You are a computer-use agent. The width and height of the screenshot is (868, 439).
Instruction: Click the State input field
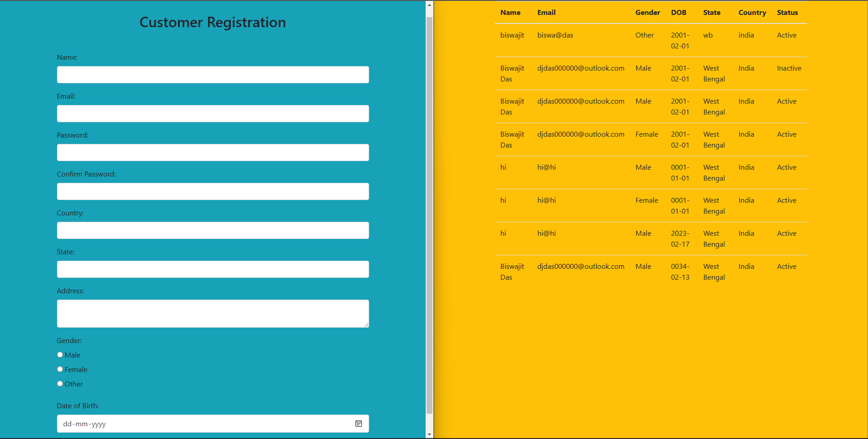(x=213, y=269)
